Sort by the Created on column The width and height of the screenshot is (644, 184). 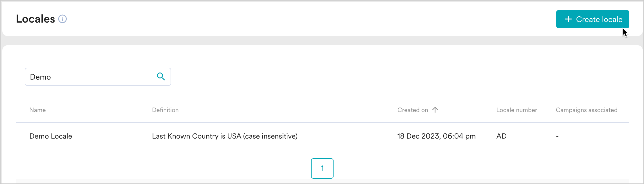(x=413, y=110)
